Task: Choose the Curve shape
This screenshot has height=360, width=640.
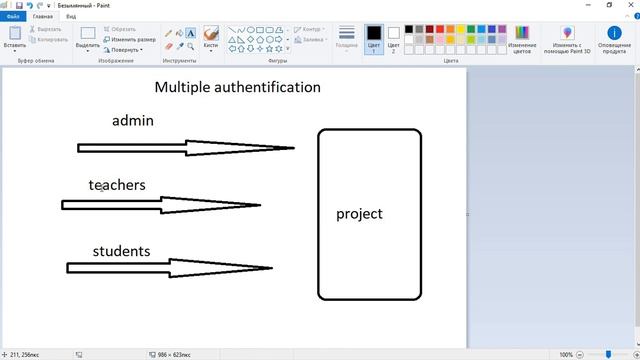Action: [x=241, y=30]
